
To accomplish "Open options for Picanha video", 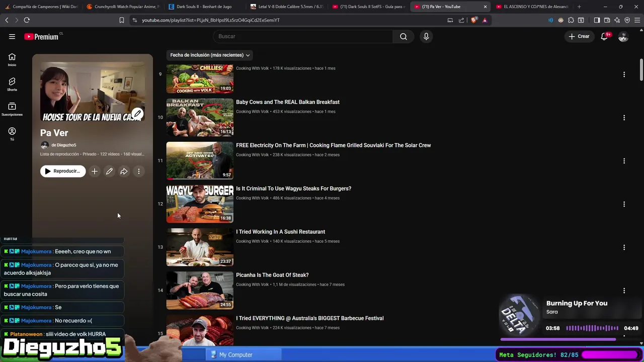I will pos(624,291).
